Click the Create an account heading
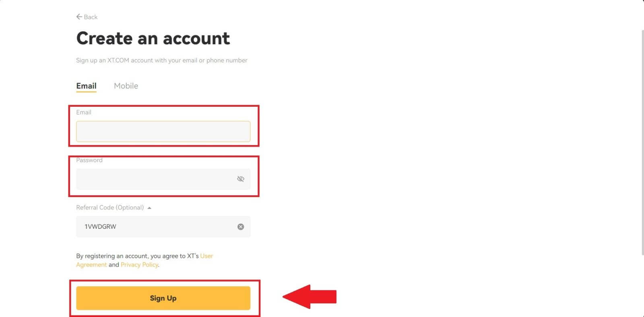Viewport: 644px width, 317px height. (153, 38)
